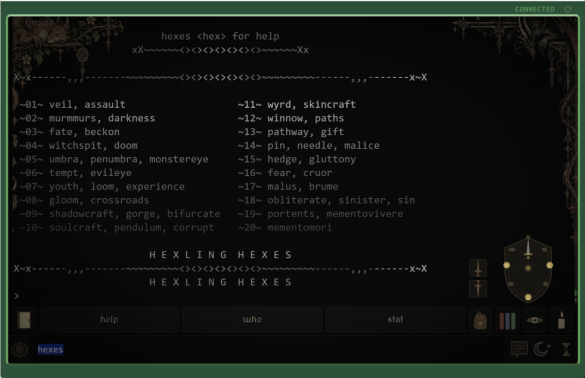Image resolution: width=585 pixels, height=378 pixels.
Task: Click row ~19~ portents, mementovivere
Action: pyautogui.click(x=320, y=214)
